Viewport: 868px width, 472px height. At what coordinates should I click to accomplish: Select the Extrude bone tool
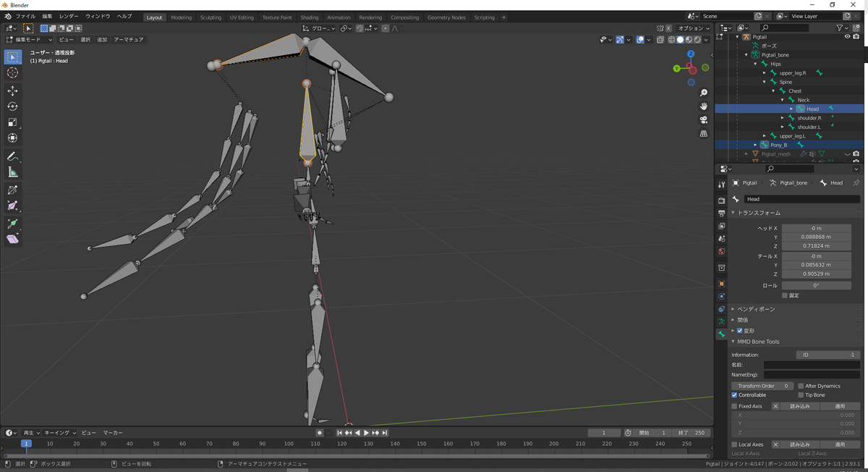[12, 224]
